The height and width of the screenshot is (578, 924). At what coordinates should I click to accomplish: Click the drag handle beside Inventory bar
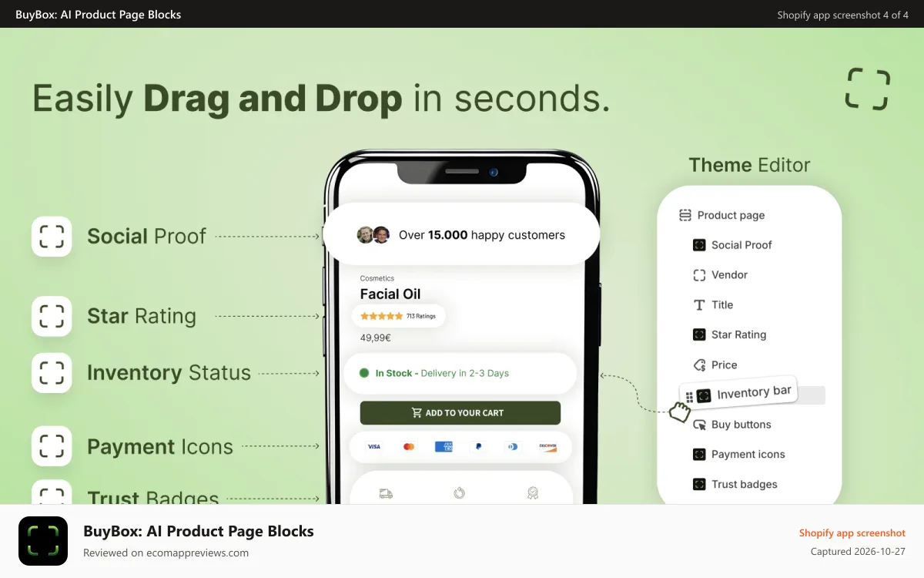coord(689,397)
